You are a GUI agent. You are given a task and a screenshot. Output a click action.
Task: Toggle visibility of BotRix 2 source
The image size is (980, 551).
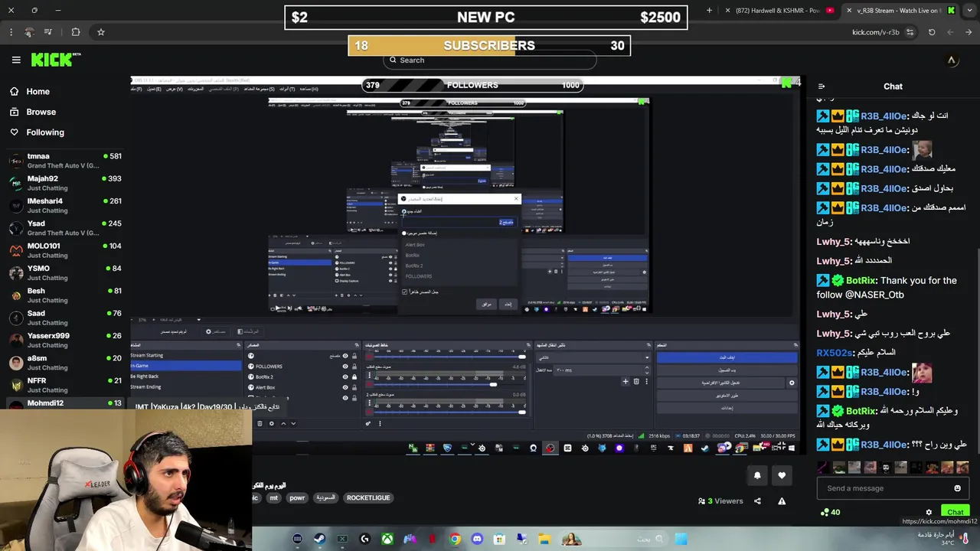[x=345, y=377]
